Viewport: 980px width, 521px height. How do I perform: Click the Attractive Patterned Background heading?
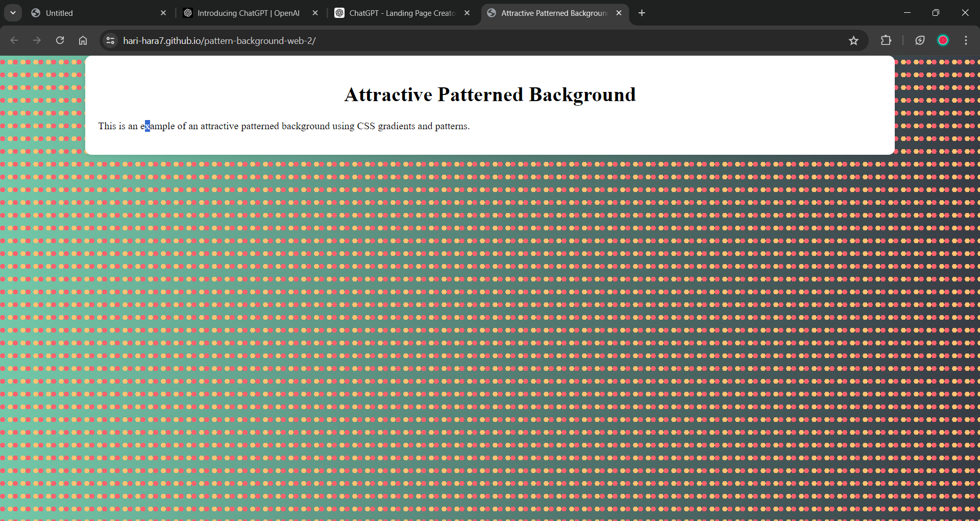pyautogui.click(x=490, y=94)
